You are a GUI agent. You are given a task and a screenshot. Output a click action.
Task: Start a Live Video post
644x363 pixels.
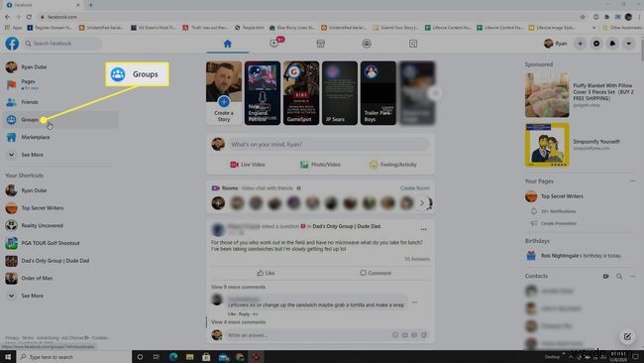248,165
